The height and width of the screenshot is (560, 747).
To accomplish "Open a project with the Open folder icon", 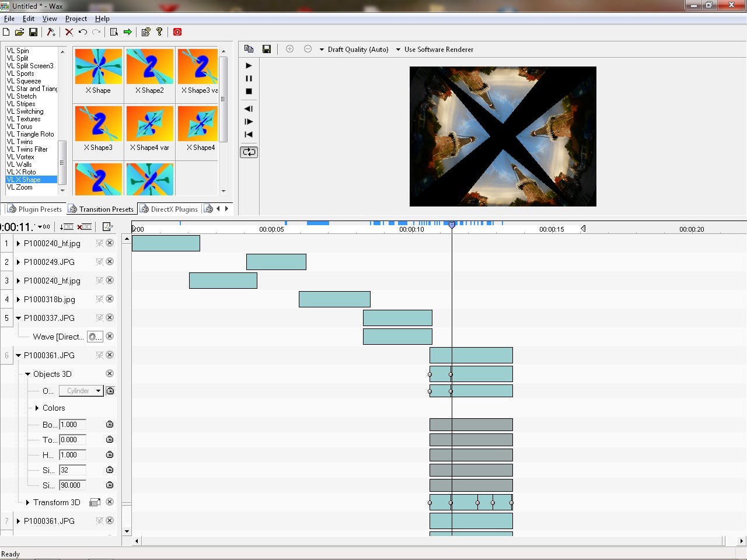I will pos(19,32).
